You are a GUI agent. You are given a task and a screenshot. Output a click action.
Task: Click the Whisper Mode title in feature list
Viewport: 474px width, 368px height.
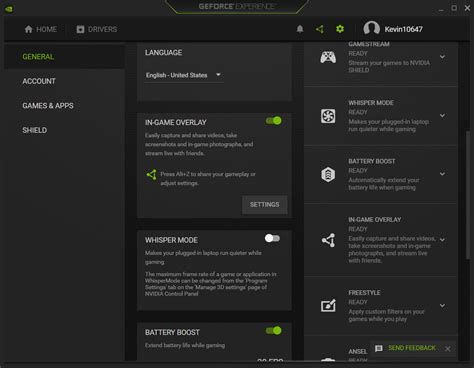[x=371, y=103]
